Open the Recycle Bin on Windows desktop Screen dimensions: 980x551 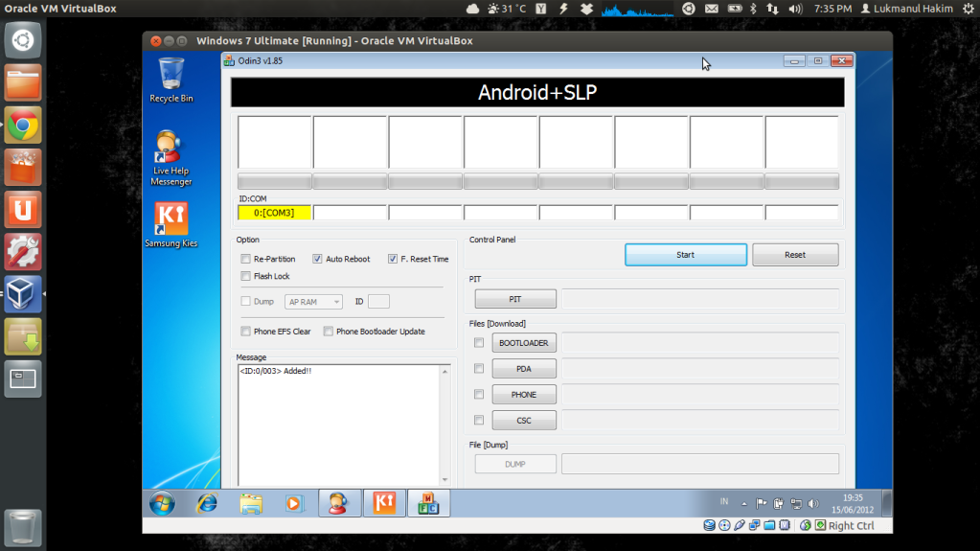pyautogui.click(x=171, y=80)
